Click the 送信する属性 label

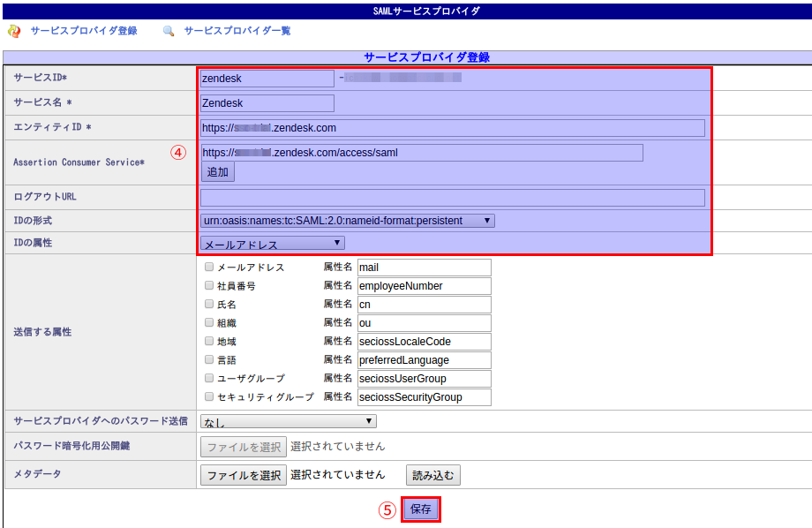42,332
